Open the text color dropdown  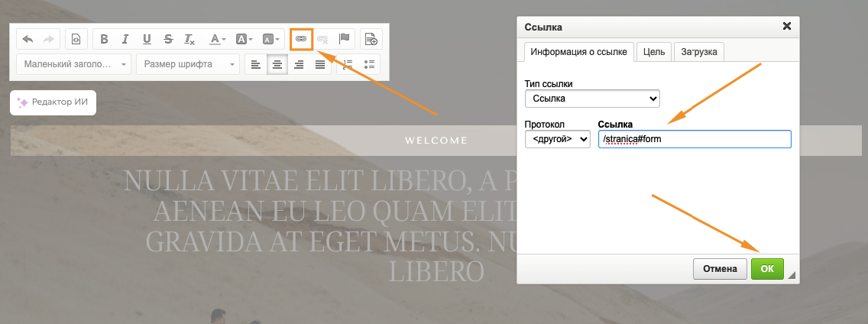point(218,39)
